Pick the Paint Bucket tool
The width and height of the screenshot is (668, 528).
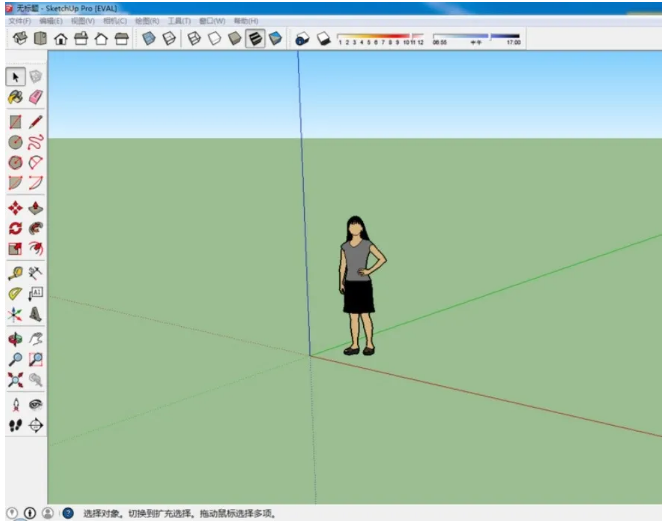tap(15, 98)
